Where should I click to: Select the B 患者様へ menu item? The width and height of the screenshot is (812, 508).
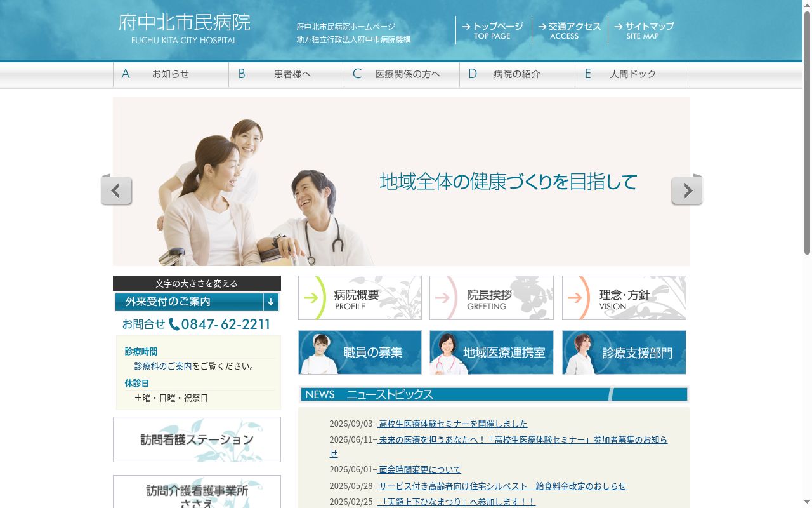286,74
